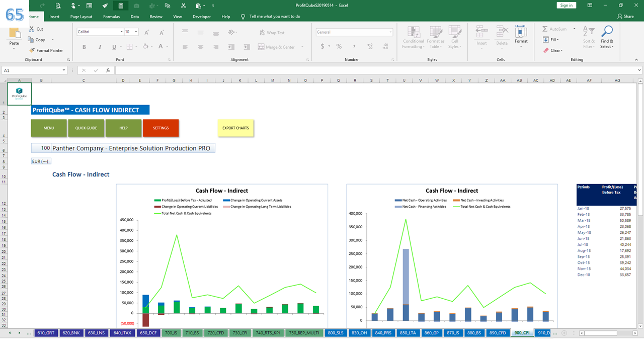Apply Comma Style number format

[353, 46]
